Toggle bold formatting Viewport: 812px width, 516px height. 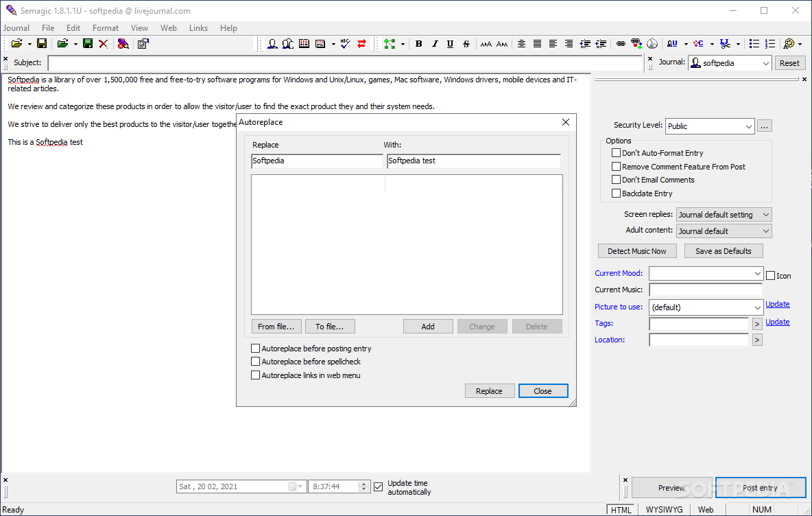point(418,44)
